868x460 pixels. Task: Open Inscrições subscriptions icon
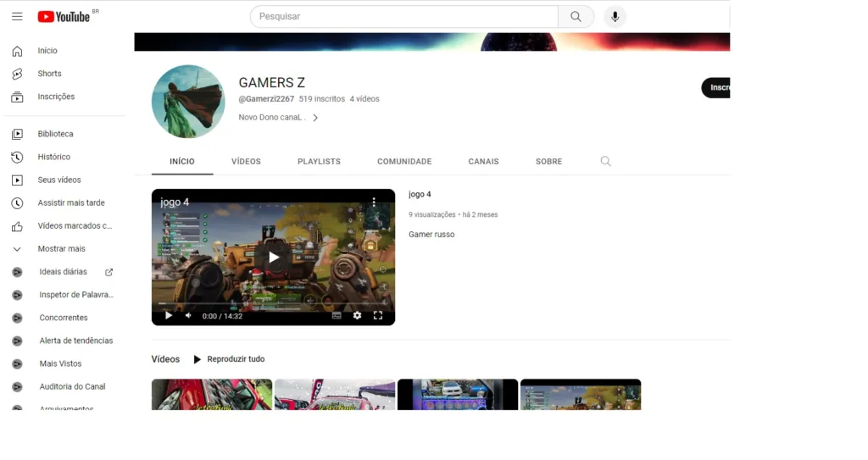click(17, 97)
